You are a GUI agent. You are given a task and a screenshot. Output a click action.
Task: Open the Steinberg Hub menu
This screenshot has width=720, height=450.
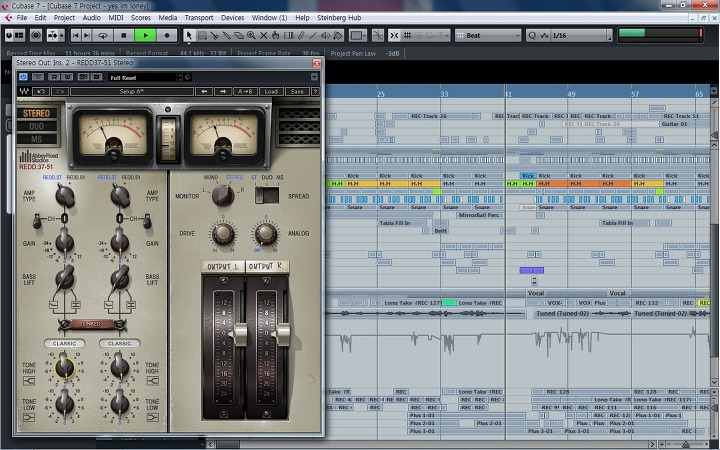tap(339, 18)
